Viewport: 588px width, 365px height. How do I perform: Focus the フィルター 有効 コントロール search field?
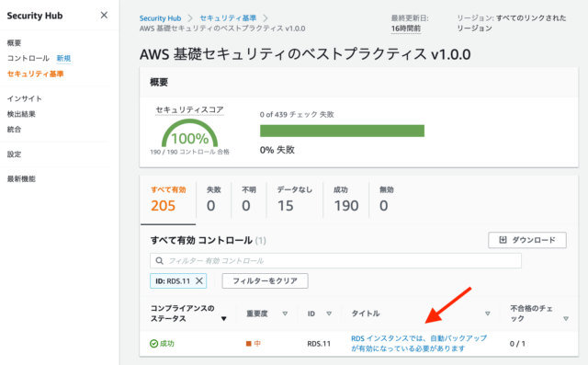coord(335,261)
